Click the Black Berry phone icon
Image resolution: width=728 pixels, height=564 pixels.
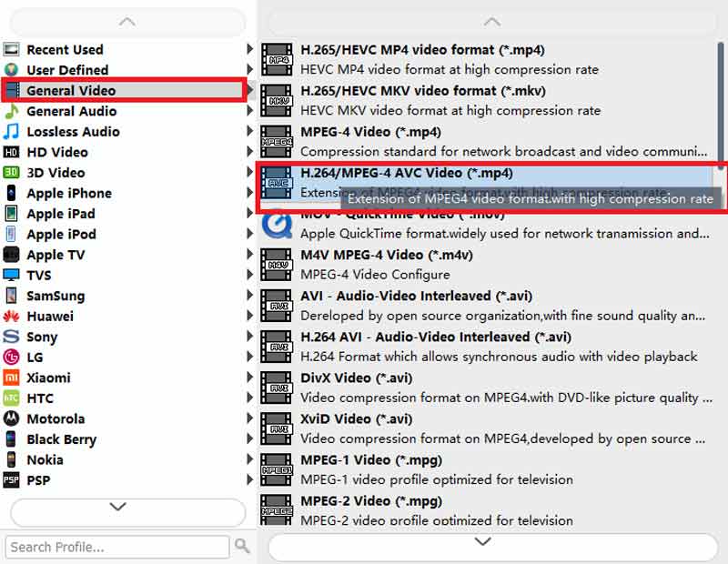[11, 438]
